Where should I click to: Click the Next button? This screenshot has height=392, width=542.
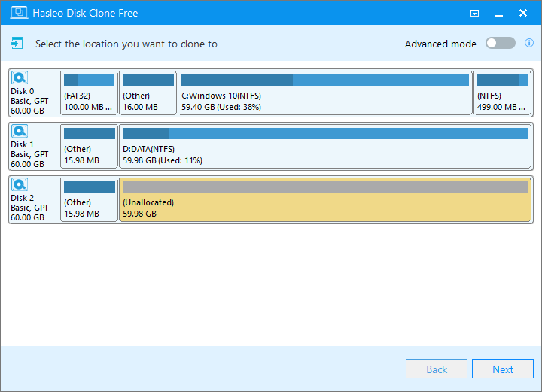pyautogui.click(x=503, y=369)
